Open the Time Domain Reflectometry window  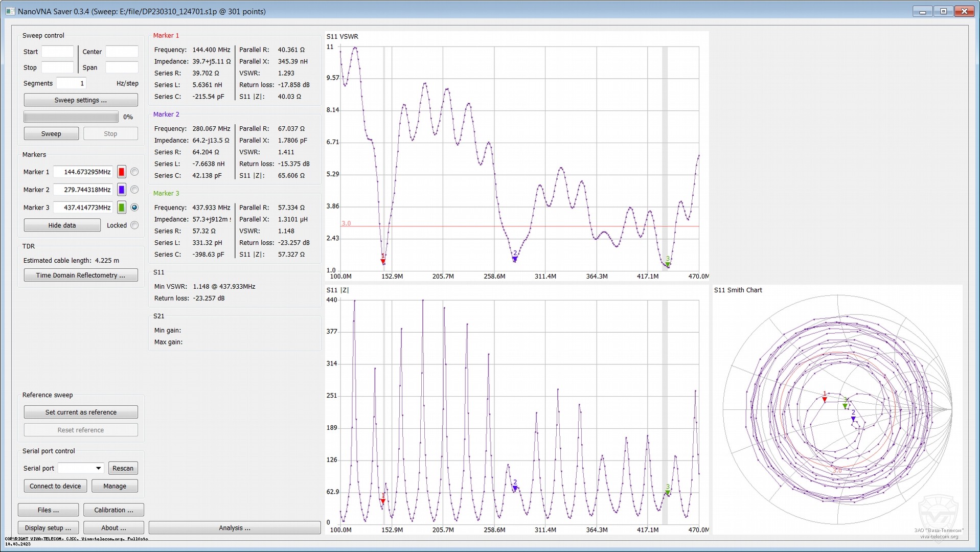(81, 275)
